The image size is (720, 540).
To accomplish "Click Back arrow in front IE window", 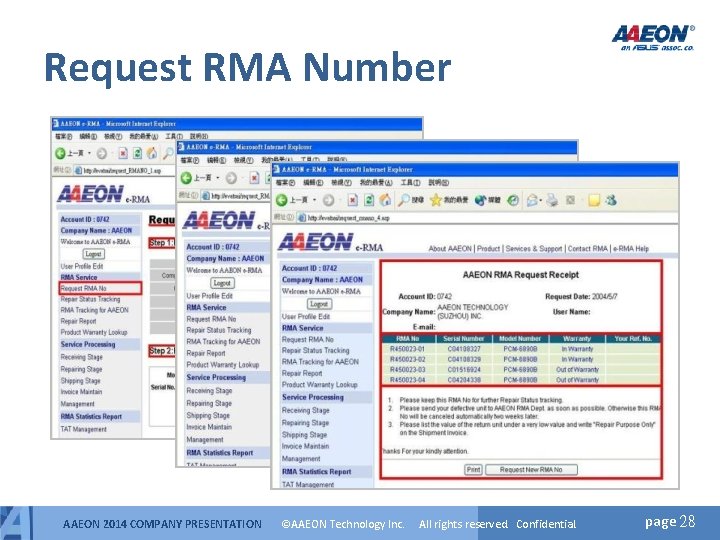I will [281, 200].
